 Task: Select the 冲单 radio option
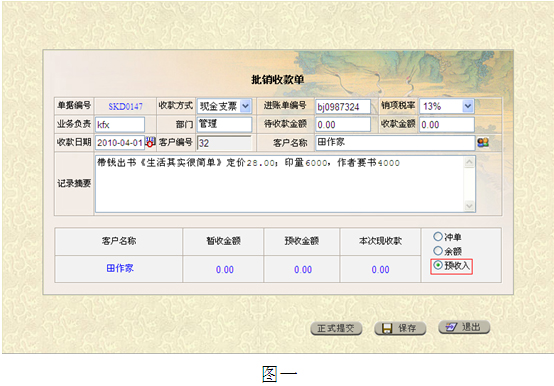pyautogui.click(x=438, y=236)
